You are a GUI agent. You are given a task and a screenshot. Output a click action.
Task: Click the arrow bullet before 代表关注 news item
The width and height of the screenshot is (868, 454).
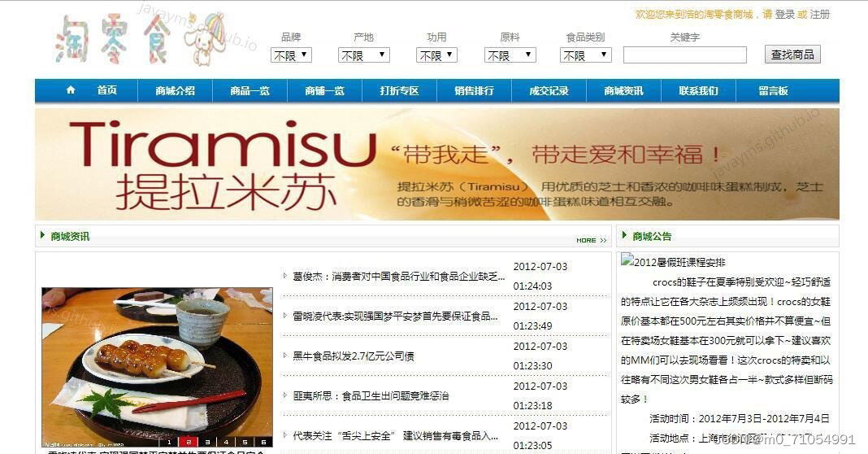point(284,435)
